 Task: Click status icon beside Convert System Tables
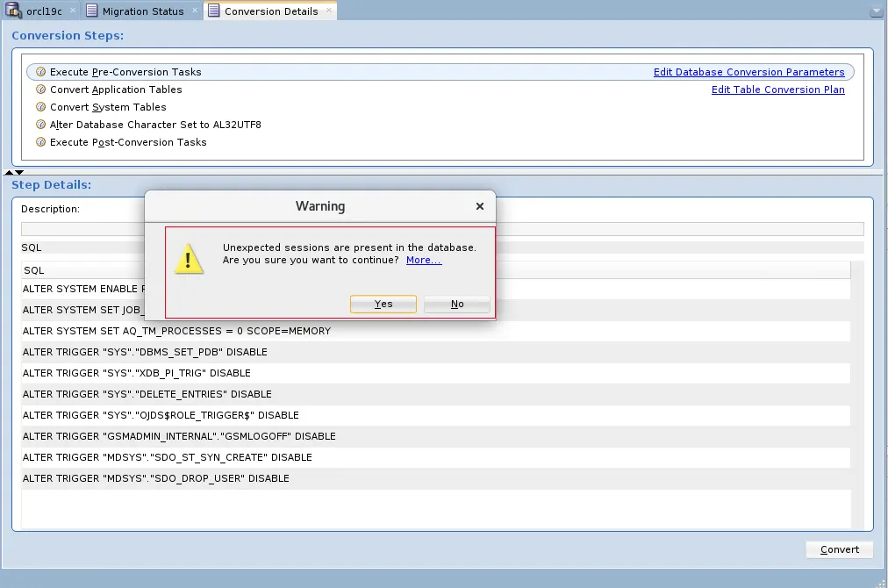pos(40,107)
